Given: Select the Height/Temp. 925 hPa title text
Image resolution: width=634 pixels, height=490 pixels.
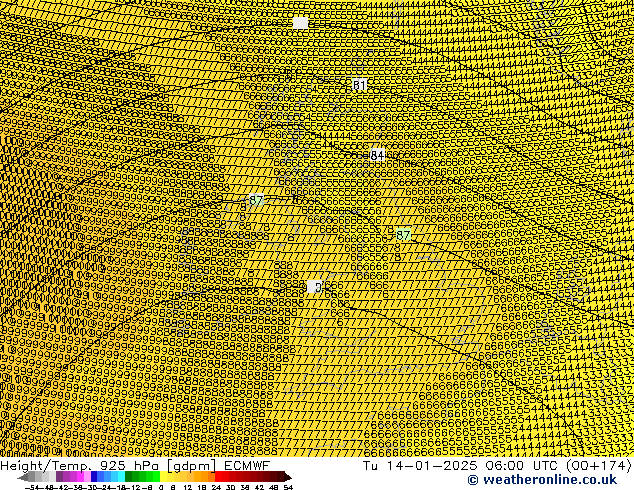Looking at the screenshot, I should coord(81,466).
